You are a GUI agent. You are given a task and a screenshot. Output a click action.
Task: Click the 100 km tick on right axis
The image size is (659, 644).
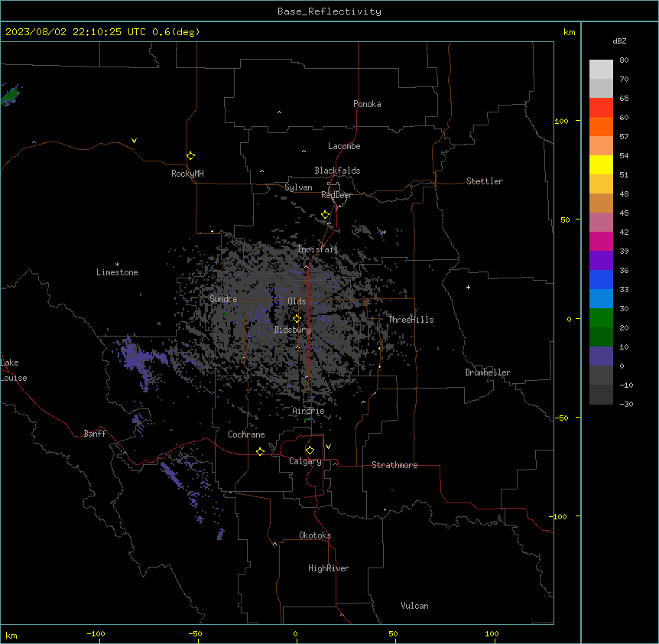click(561, 121)
